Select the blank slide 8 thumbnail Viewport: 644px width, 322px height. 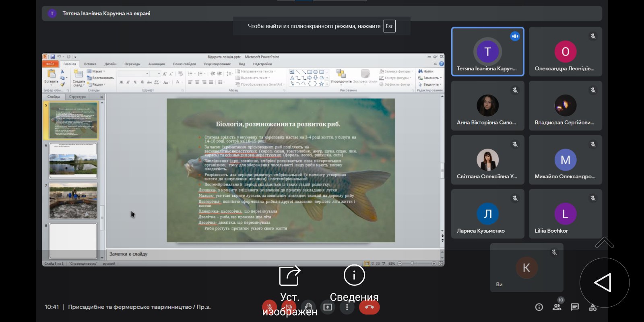click(73, 241)
